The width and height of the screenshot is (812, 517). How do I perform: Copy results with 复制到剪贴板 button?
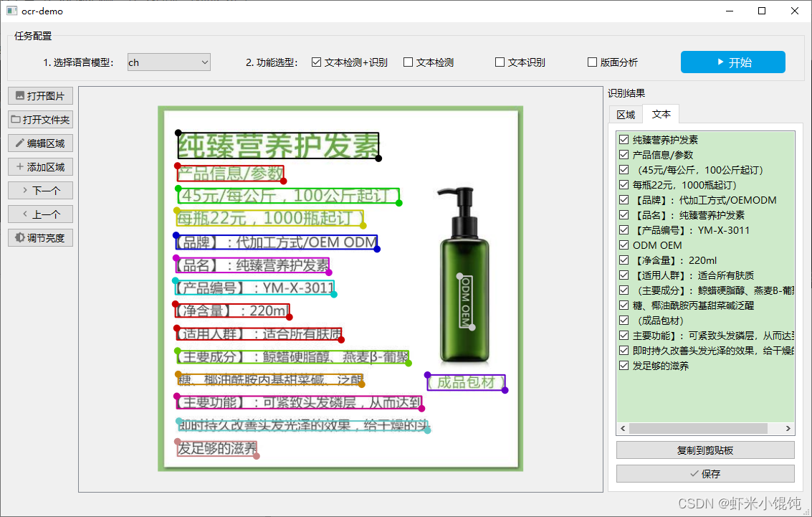[x=705, y=450]
